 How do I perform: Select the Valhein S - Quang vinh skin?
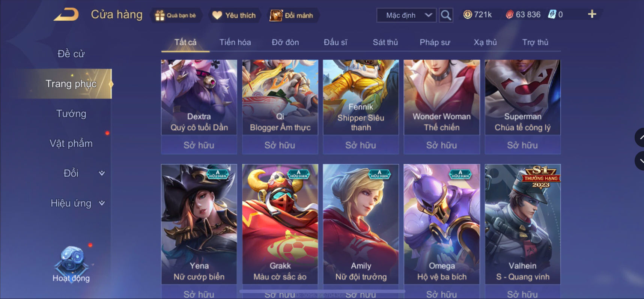522,224
